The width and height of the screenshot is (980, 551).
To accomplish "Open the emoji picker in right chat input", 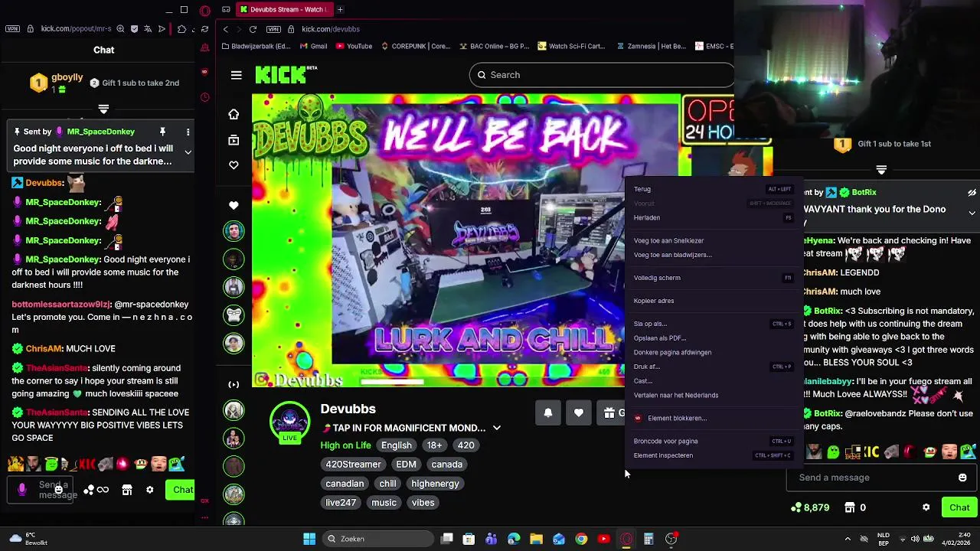I will tap(962, 478).
